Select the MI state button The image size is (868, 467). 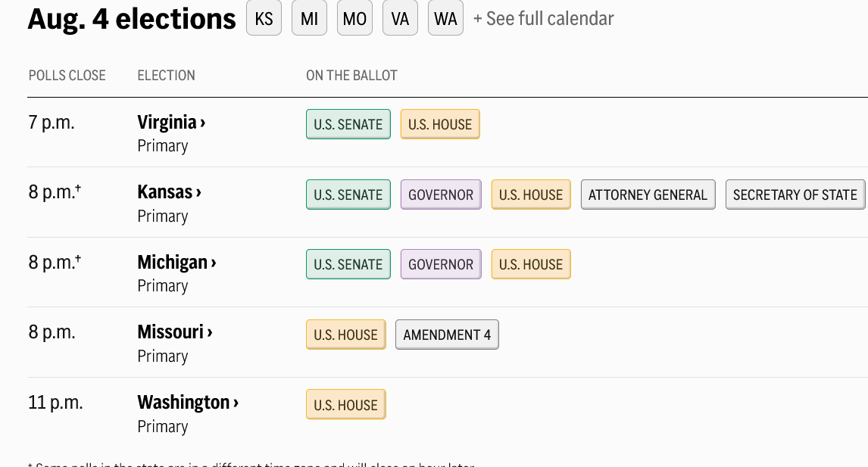310,18
